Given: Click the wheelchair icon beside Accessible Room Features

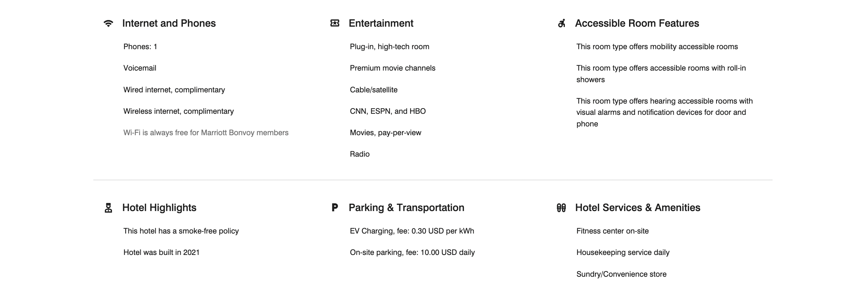Looking at the screenshot, I should pyautogui.click(x=561, y=24).
